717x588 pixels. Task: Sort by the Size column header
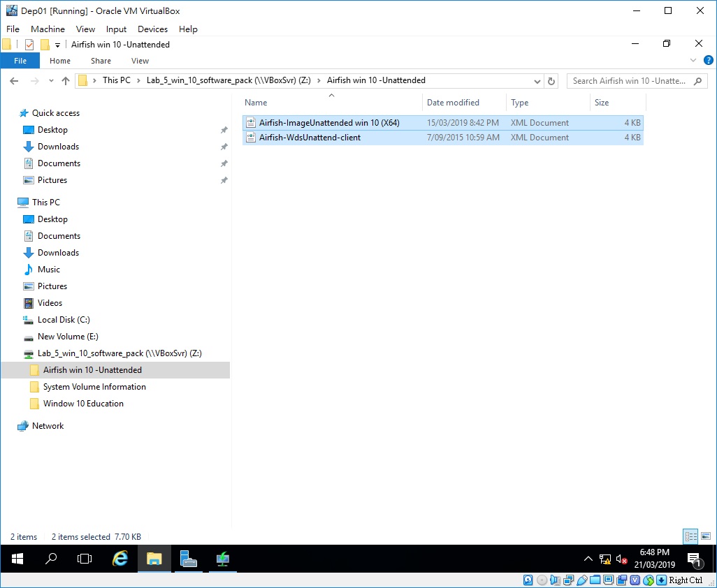tap(618, 103)
